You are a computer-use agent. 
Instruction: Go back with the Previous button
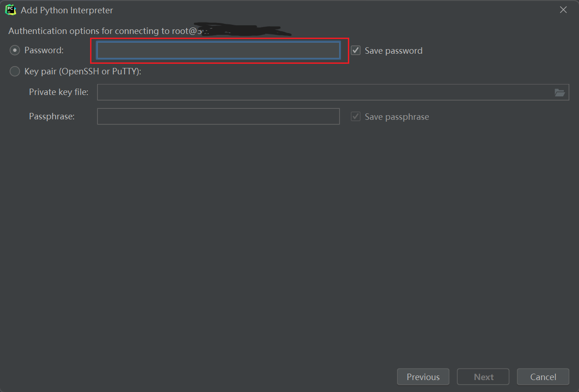tap(423, 377)
